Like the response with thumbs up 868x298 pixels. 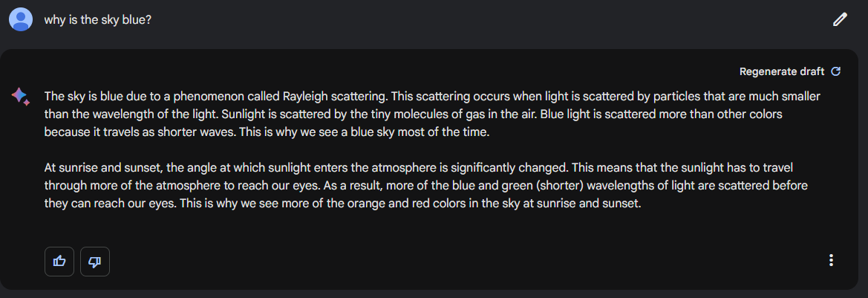(59, 261)
